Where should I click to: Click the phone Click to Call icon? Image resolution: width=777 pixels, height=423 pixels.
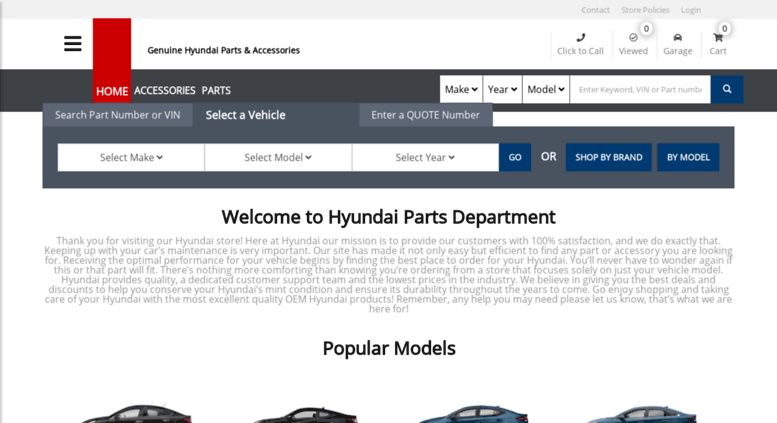581,38
